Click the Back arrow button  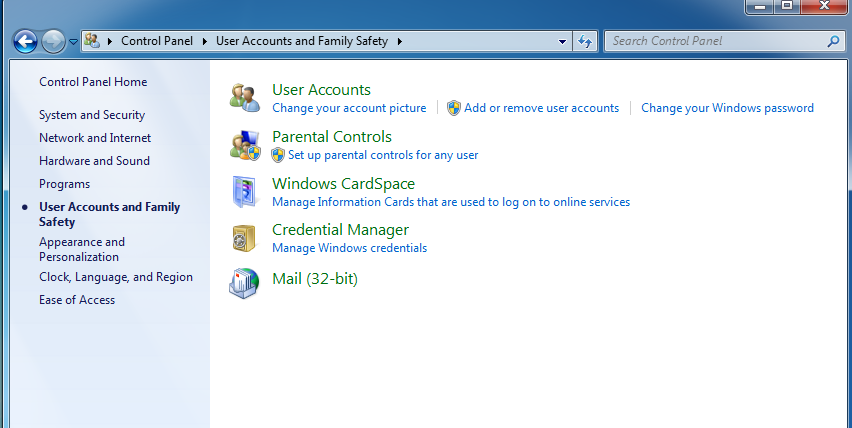pyautogui.click(x=25, y=41)
